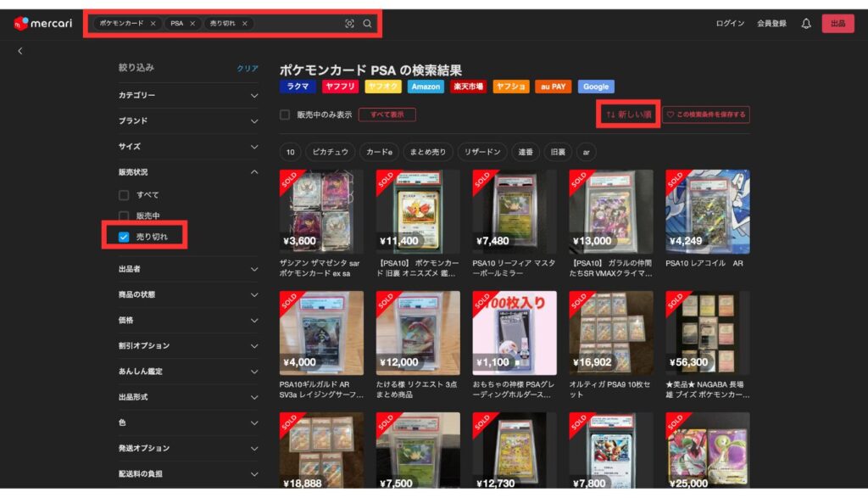Screen dimensions: 868x498
Task: Open the au PAY site badge
Action: click(x=553, y=87)
